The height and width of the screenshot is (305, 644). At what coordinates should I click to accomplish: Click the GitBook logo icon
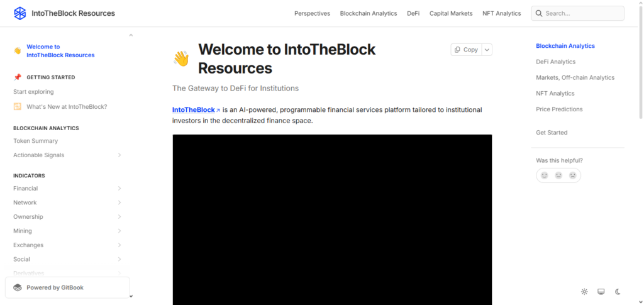18,287
